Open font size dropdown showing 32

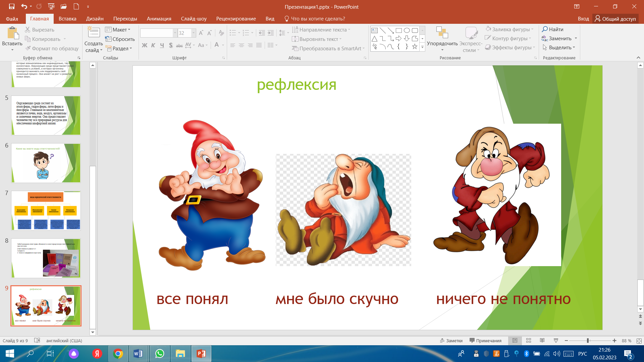(194, 33)
